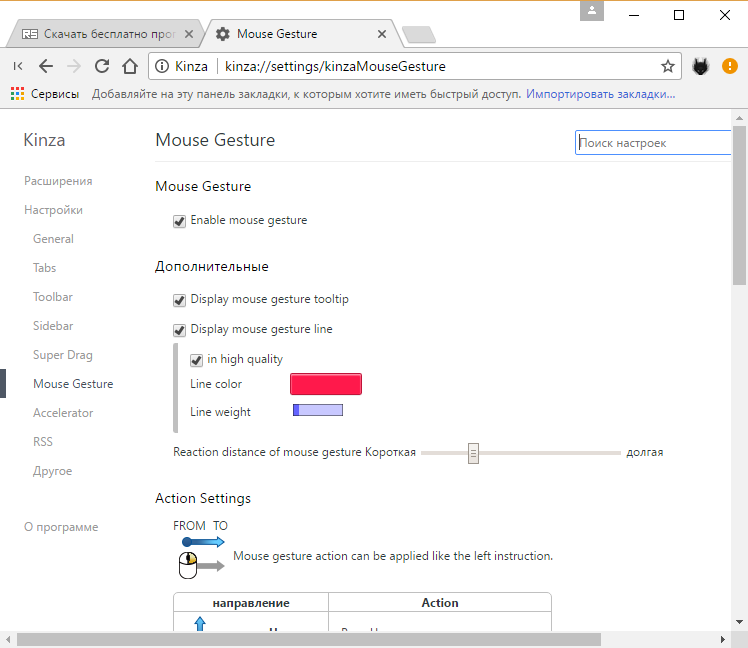
Task: Close the Скачать бесплатно tab
Action: (x=189, y=34)
